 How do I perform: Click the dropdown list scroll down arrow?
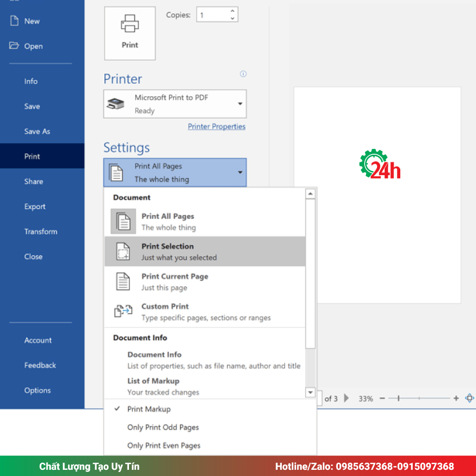[x=310, y=392]
